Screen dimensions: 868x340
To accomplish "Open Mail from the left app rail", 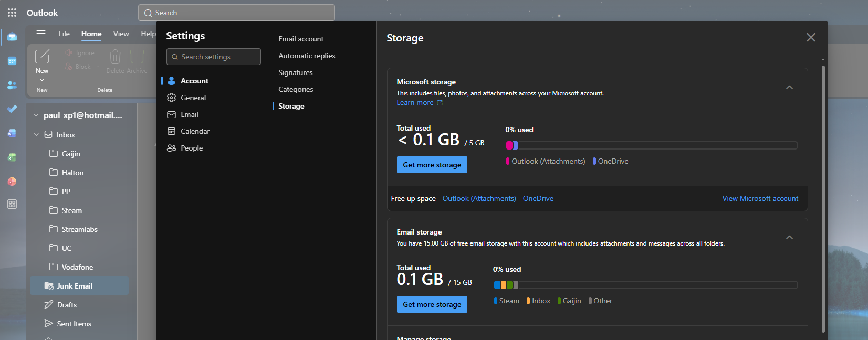I will (x=12, y=37).
